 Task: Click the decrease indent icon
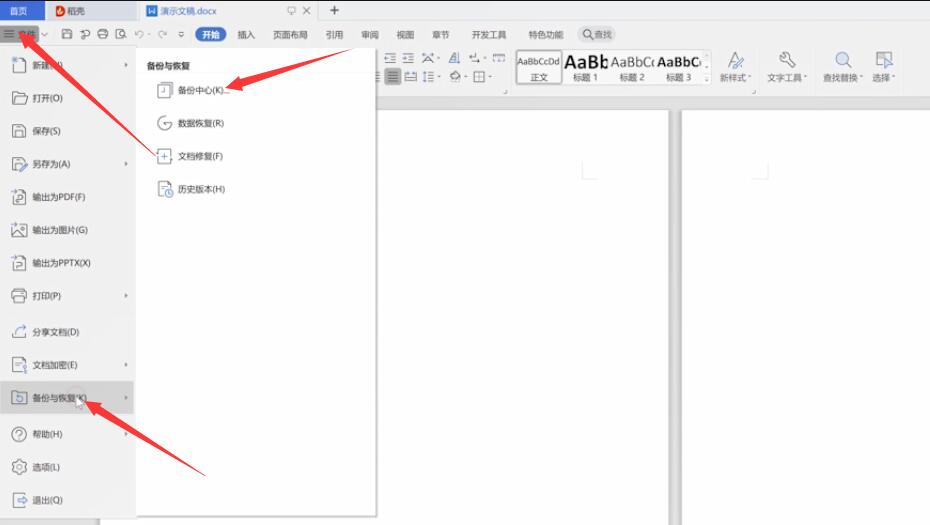click(x=390, y=58)
